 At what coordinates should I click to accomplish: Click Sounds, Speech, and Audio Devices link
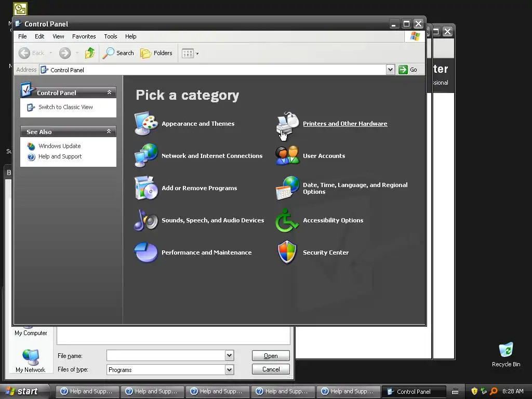pos(212,220)
